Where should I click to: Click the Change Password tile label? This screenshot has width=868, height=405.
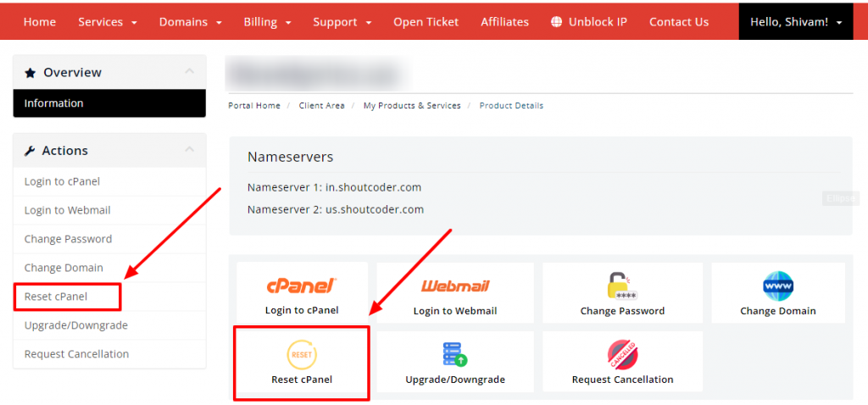point(622,311)
